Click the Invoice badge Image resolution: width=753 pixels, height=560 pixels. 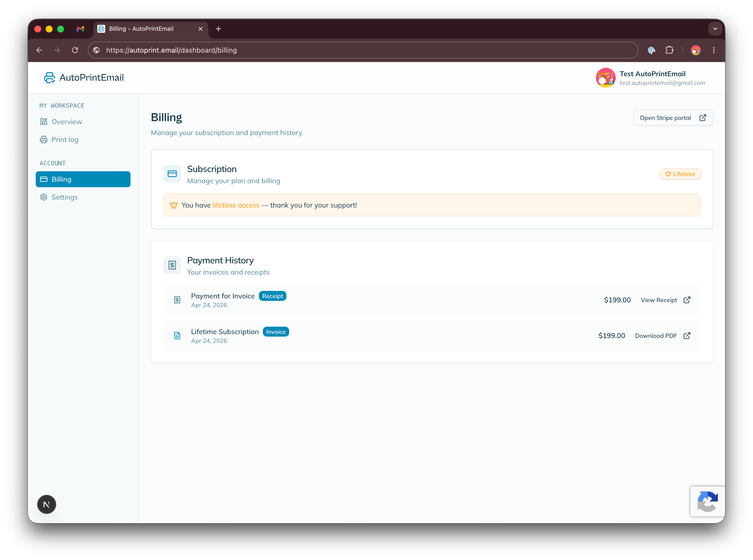[276, 332]
